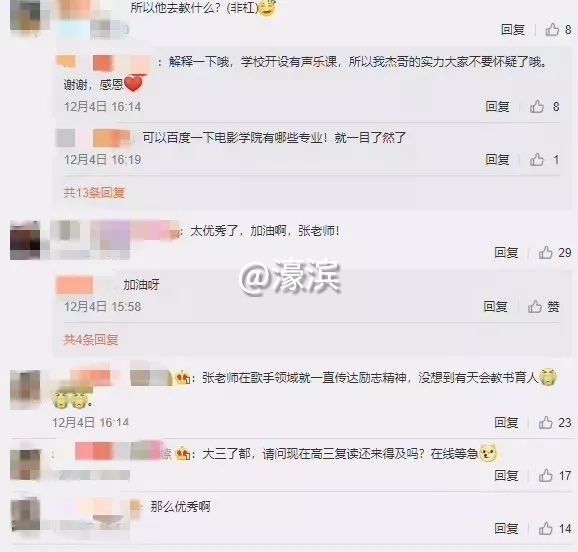The width and height of the screenshot is (578, 552).
Task: Like the 大三了都 comment with 17 likes
Action: click(546, 476)
